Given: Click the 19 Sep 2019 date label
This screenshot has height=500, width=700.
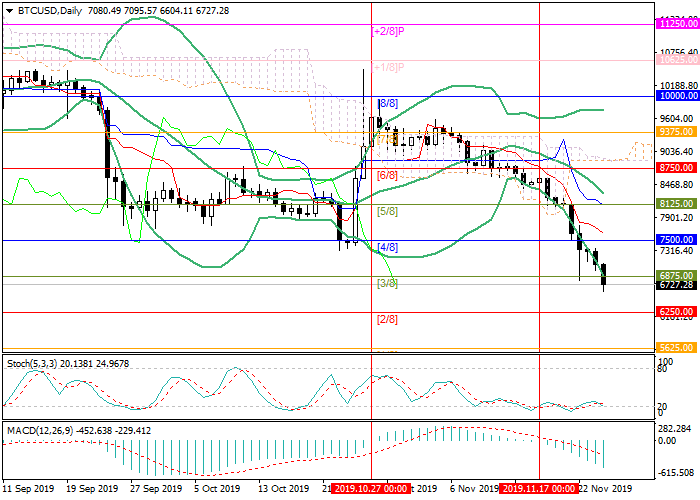Looking at the screenshot, I should pos(92,488).
